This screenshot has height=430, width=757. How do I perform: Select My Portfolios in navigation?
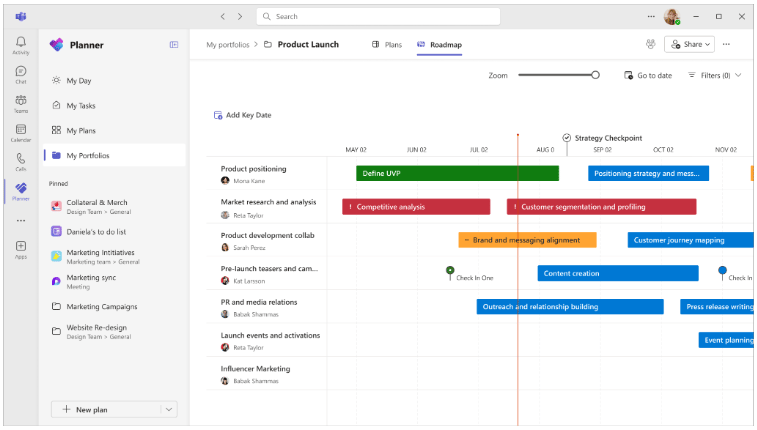114,155
